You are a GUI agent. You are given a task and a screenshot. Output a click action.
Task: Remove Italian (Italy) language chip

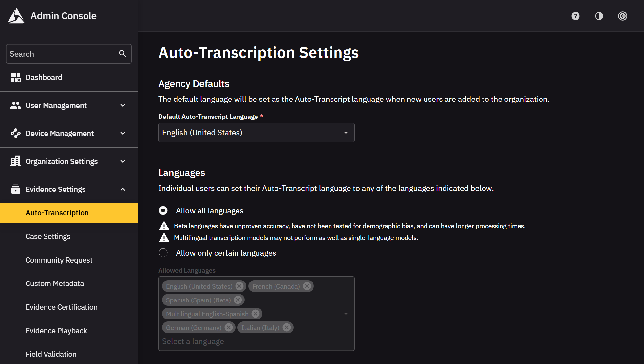coord(287,327)
